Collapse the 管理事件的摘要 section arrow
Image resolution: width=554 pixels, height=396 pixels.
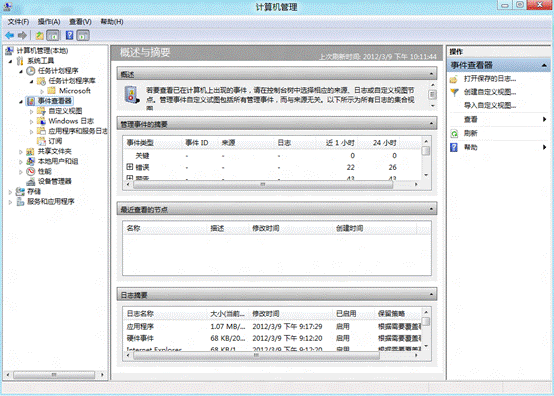[431, 124]
